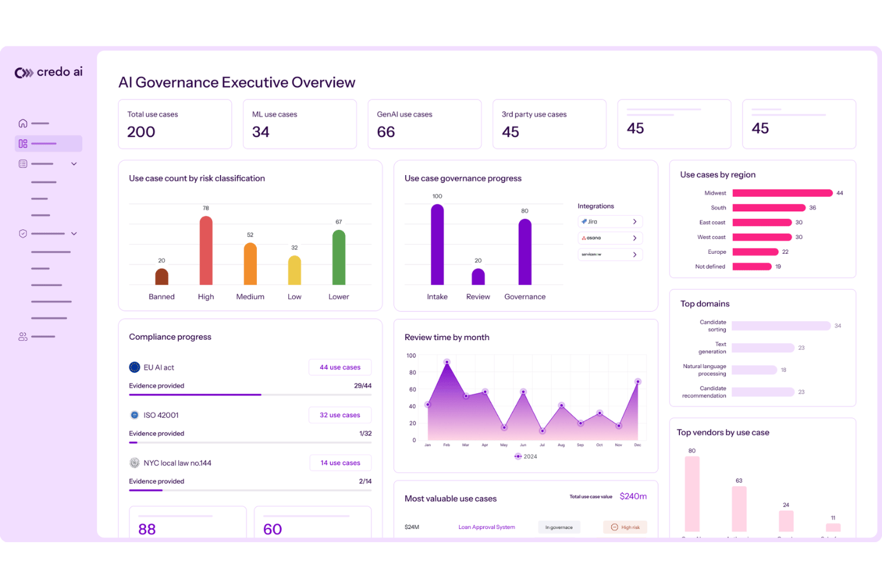Click the Not defined region bar
Screen dimensions: 882x588
[752, 266]
